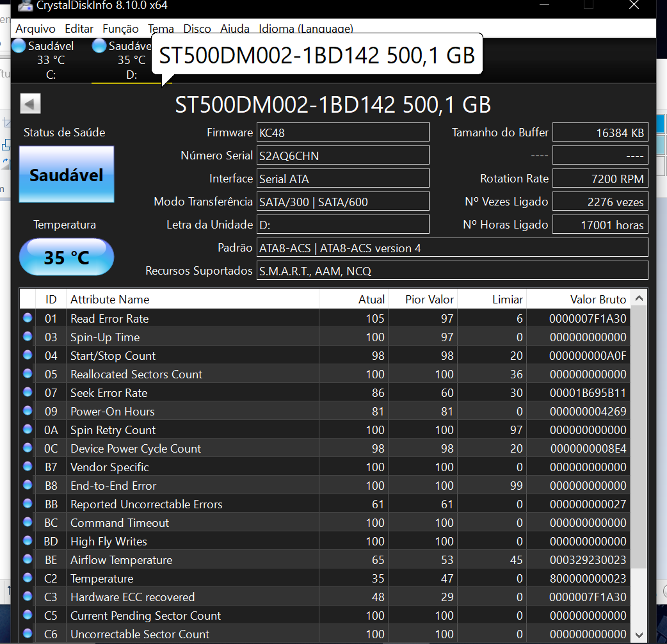
Task: Click raw value 000329230023
Action: (x=588, y=559)
